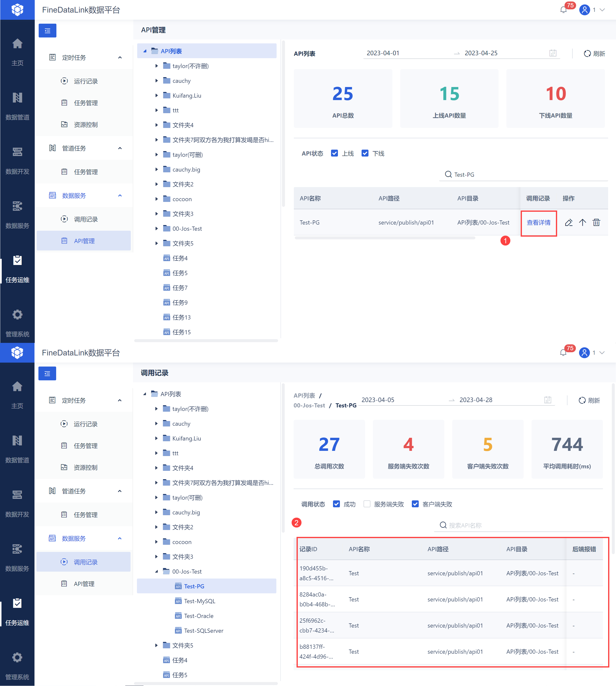Open 数据管道 in the bottom left nav
Image resolution: width=616 pixels, height=686 pixels.
(x=17, y=449)
